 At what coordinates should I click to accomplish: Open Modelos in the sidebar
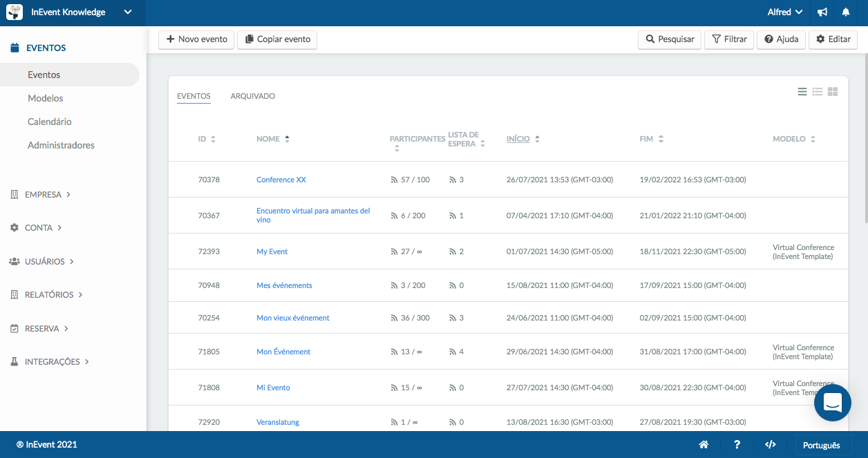46,98
